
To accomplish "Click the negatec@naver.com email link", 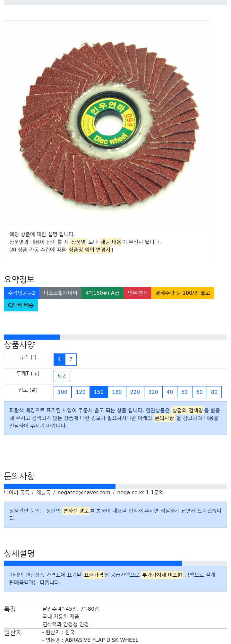I will click(x=84, y=493).
